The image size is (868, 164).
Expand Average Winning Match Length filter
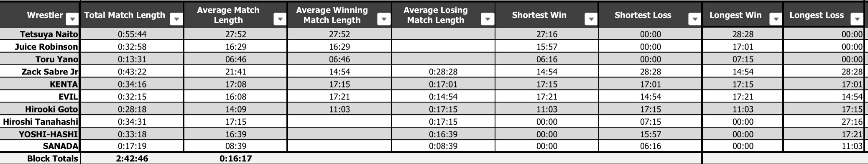point(384,19)
